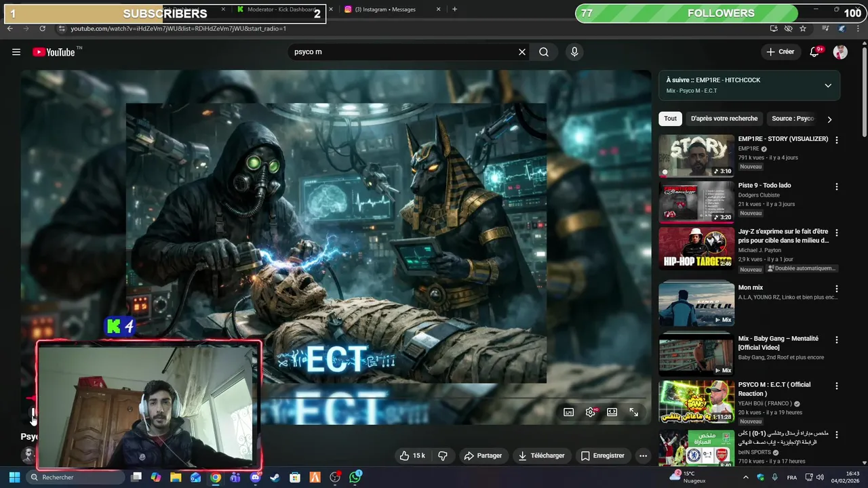Open options for Mon mix
This screenshot has height=488, width=868.
[836, 289]
